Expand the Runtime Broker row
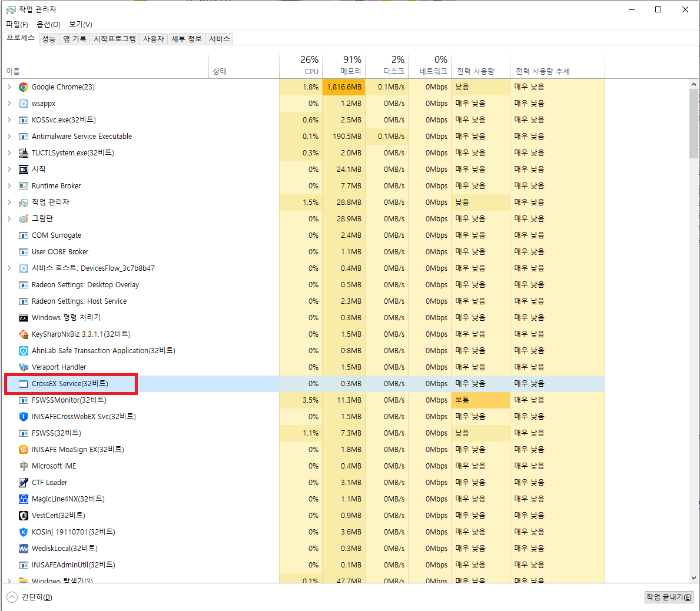This screenshot has height=611, width=700. (9, 186)
